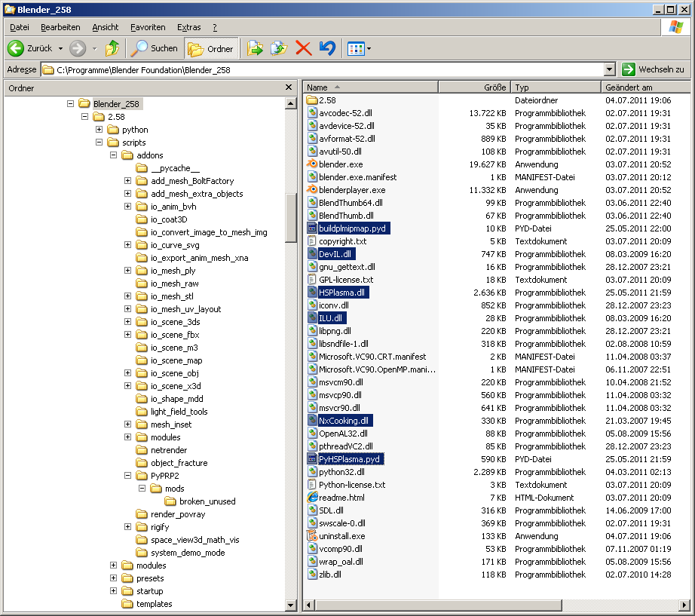Open the Suchen search tool

155,48
